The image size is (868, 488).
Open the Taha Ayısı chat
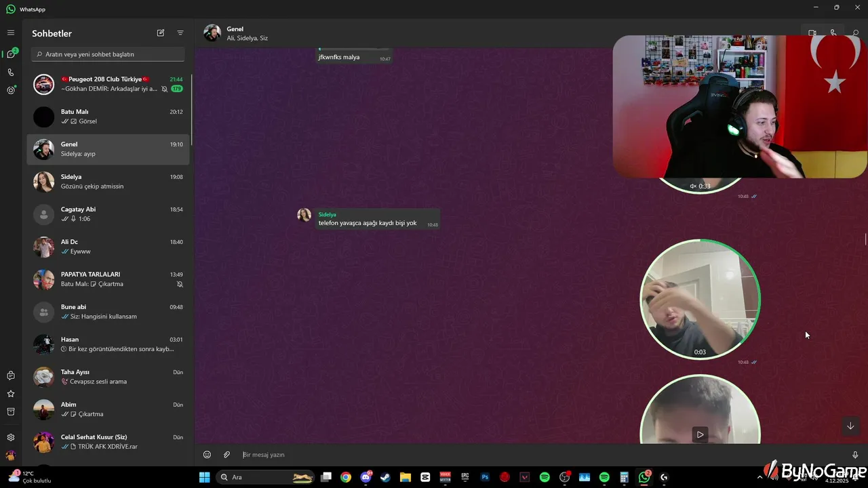pos(108,377)
